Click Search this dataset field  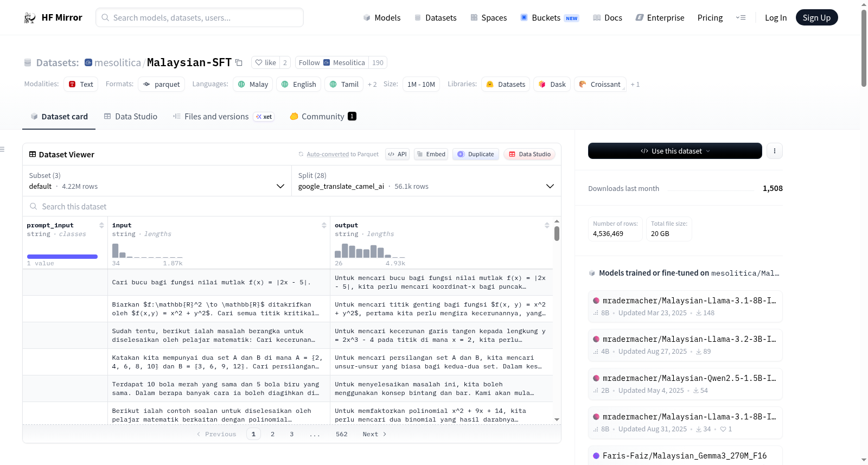[292, 206]
